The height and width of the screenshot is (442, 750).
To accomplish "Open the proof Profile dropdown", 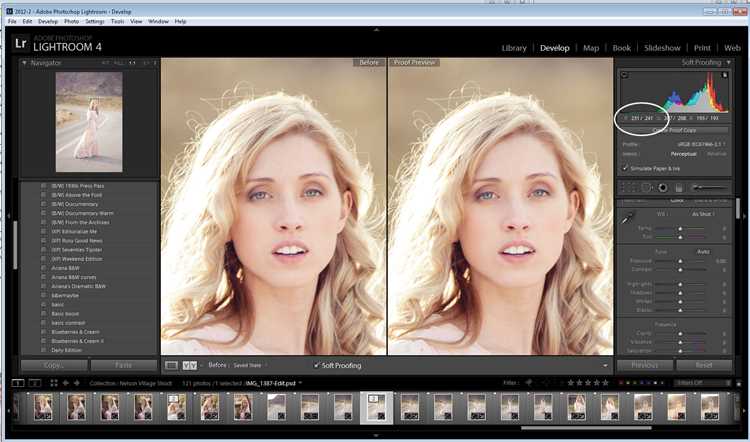I will (x=701, y=144).
